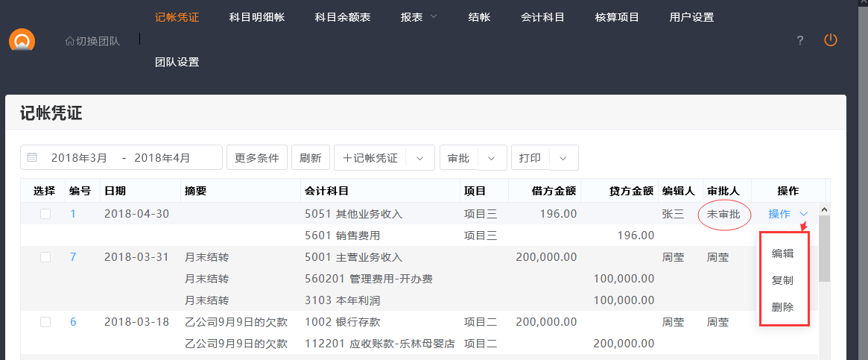The width and height of the screenshot is (868, 360).
Task: Open voucher number 7 link
Action: 73,257
